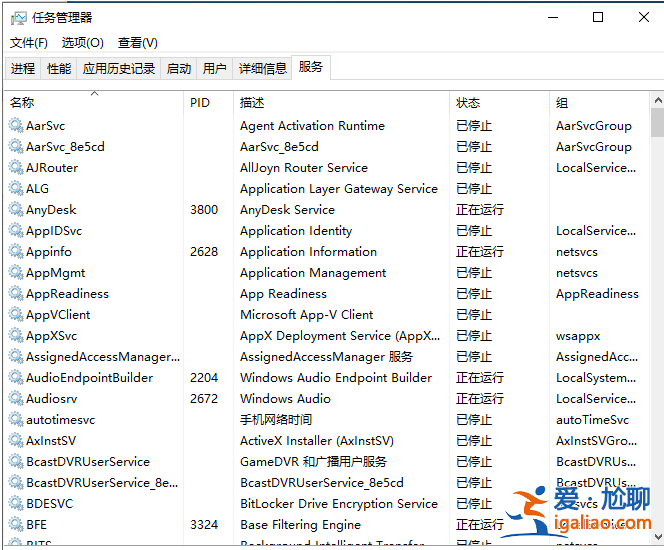The image size is (664, 550).
Task: Open the 选项(O) menu
Action: coord(83,43)
